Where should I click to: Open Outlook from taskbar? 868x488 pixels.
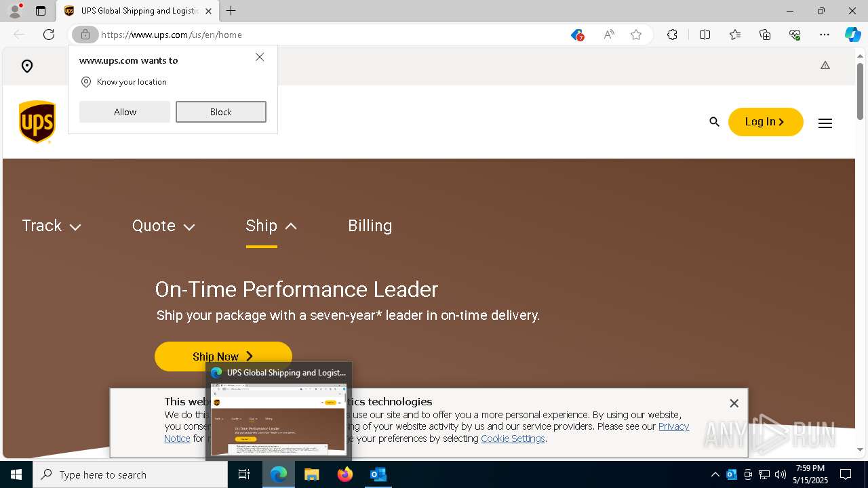378,474
